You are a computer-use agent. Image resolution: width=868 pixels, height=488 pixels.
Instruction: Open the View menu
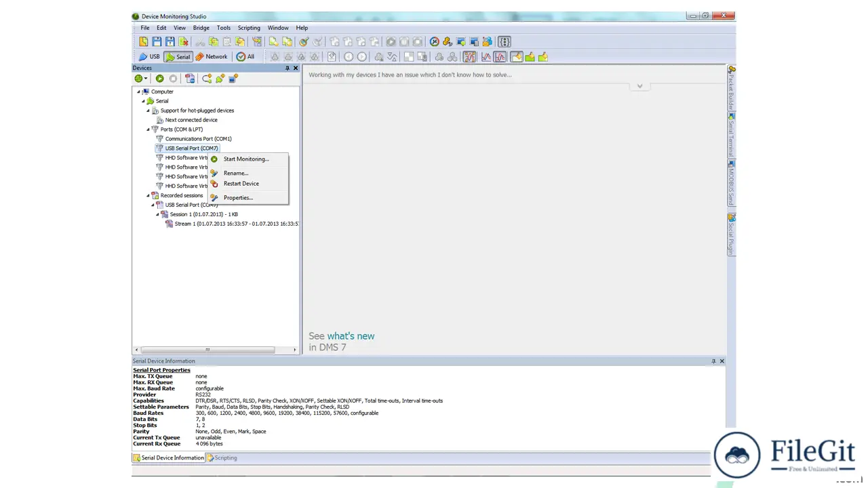coord(180,28)
